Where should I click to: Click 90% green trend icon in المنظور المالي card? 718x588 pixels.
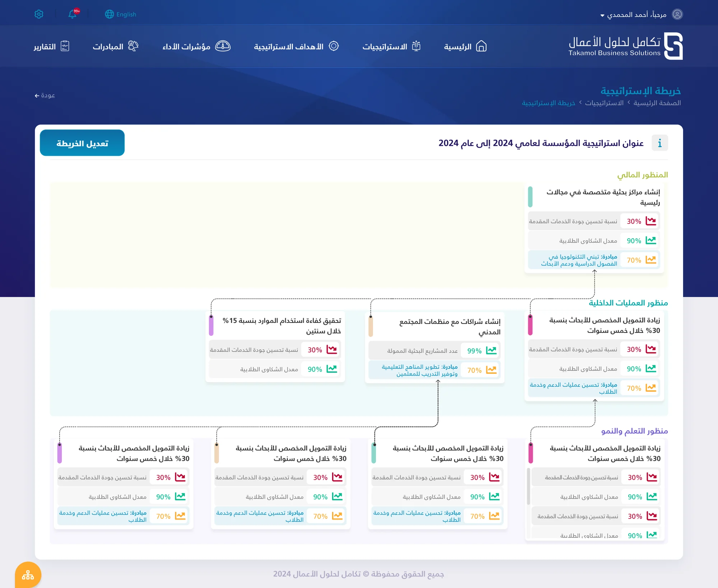651,240
